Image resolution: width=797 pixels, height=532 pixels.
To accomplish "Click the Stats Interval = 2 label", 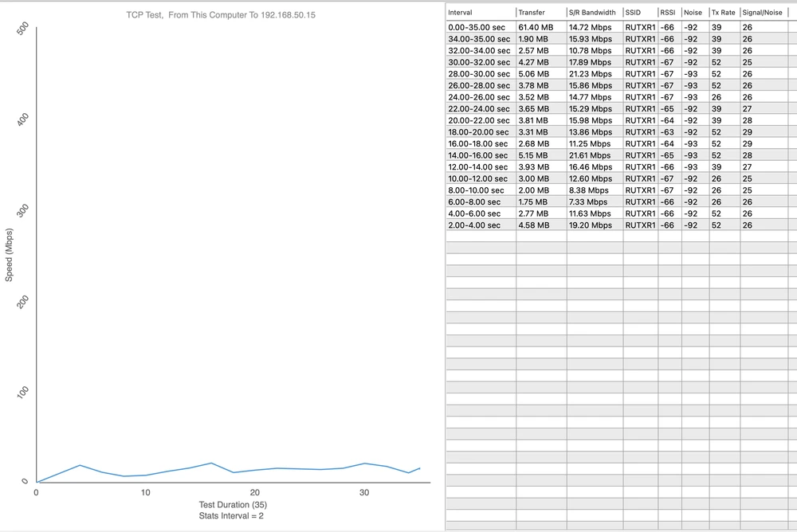I will [231, 516].
